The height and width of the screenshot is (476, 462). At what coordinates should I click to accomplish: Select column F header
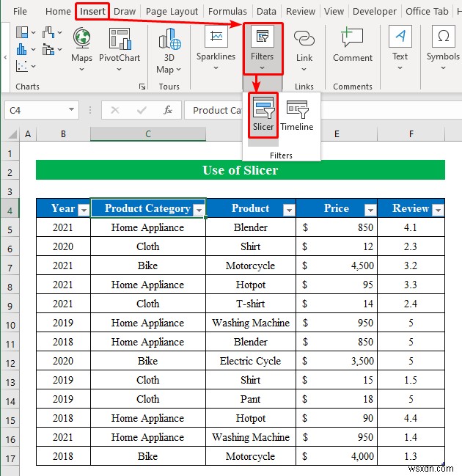(x=411, y=134)
